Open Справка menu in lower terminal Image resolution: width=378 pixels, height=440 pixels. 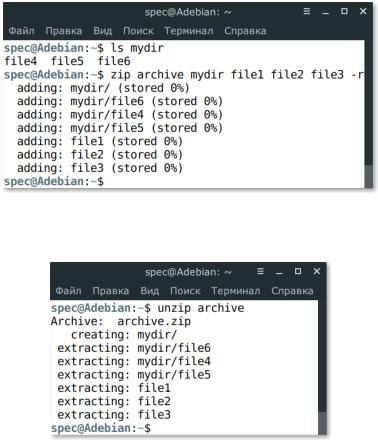tap(292, 291)
